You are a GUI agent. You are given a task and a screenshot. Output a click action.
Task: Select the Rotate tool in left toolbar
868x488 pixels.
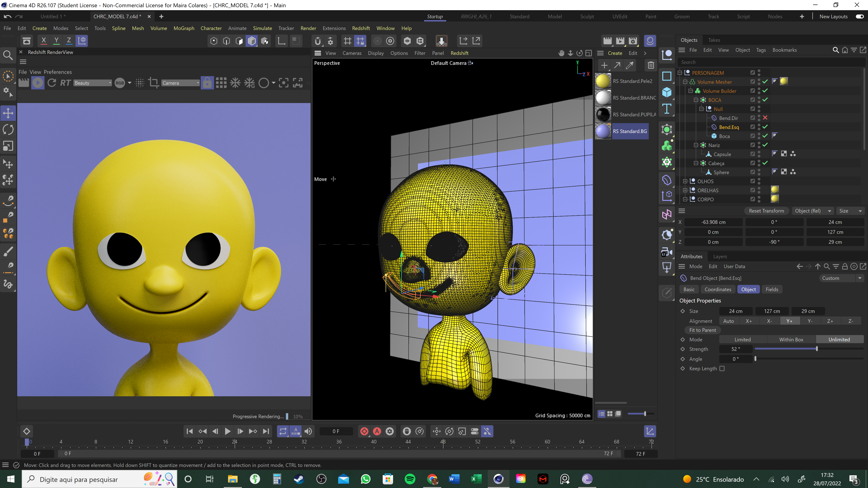click(x=8, y=130)
